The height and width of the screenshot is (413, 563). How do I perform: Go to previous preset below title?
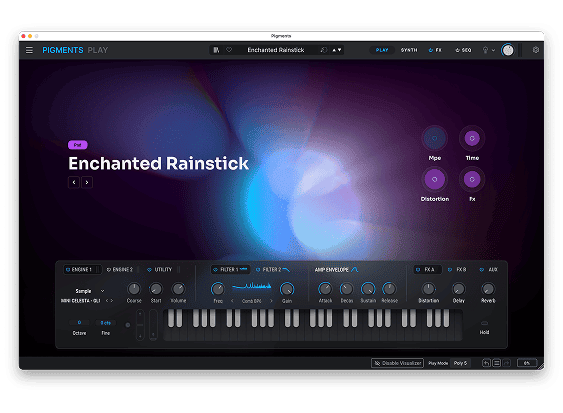[74, 182]
